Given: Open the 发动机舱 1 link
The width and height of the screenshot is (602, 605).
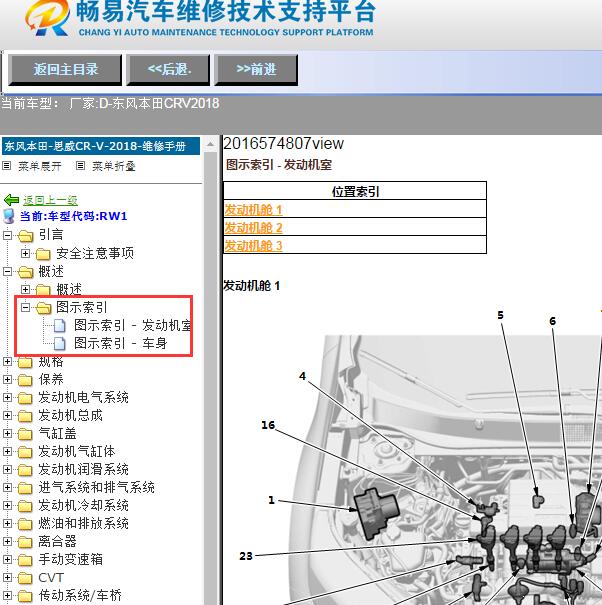Looking at the screenshot, I should point(253,210).
